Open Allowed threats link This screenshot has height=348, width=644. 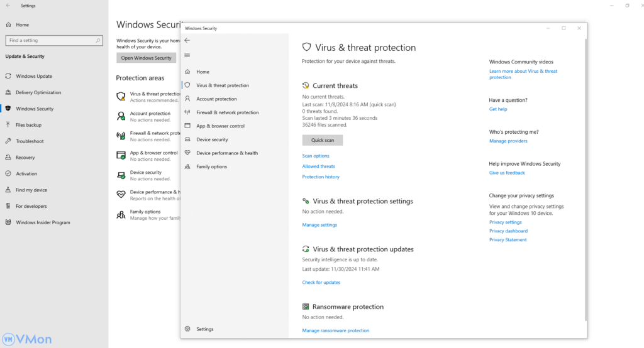(318, 166)
